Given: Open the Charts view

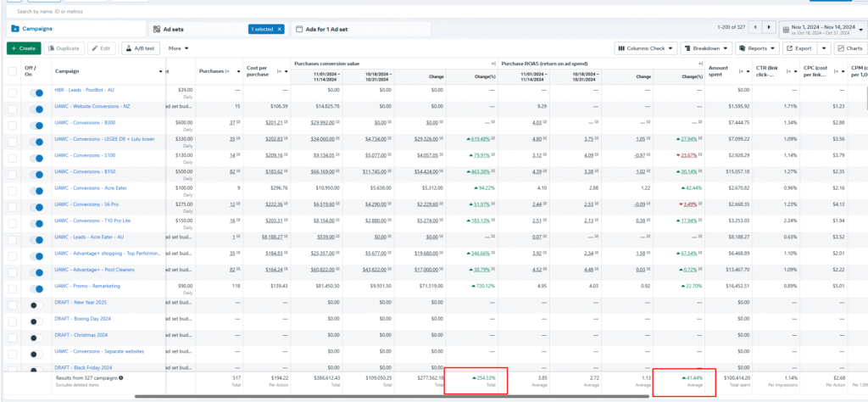Looking at the screenshot, I should pos(852,48).
